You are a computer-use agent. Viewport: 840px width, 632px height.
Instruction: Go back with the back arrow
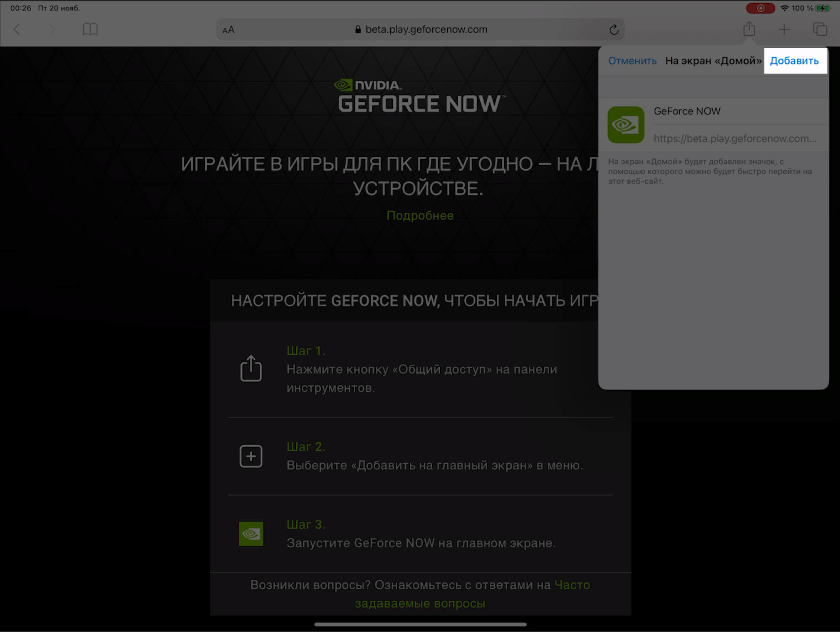click(x=17, y=29)
